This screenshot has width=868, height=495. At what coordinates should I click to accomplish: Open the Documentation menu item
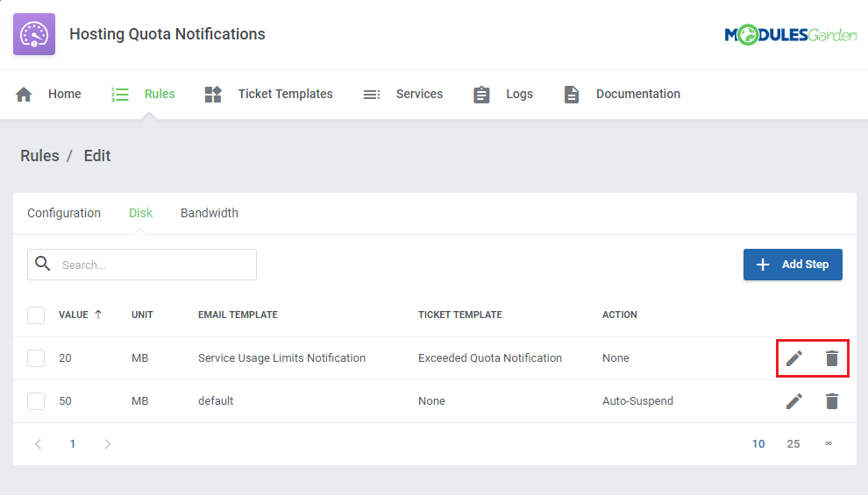(x=637, y=94)
